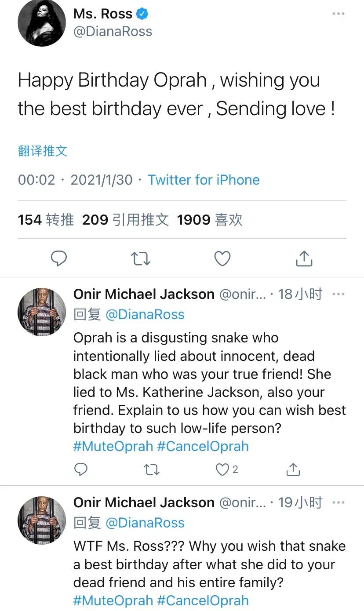View the 1909 喜欢 likes list
The height and width of the screenshot is (611, 364).
pos(209,219)
